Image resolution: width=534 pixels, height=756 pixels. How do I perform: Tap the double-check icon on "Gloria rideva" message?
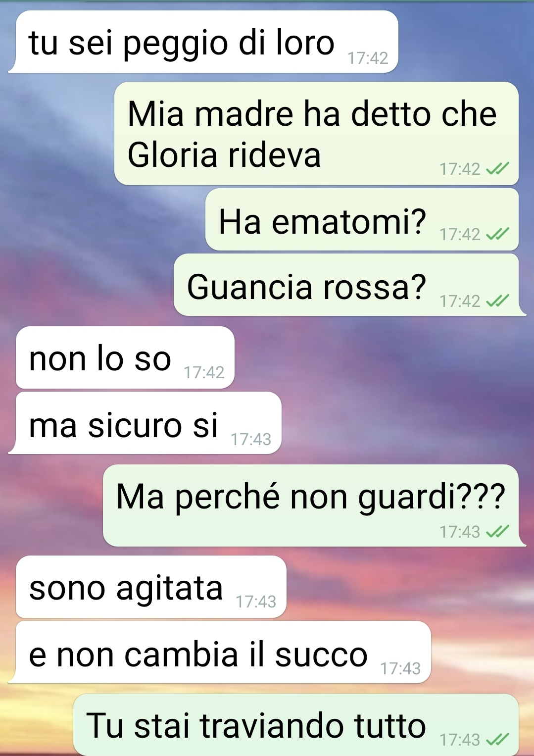497,169
